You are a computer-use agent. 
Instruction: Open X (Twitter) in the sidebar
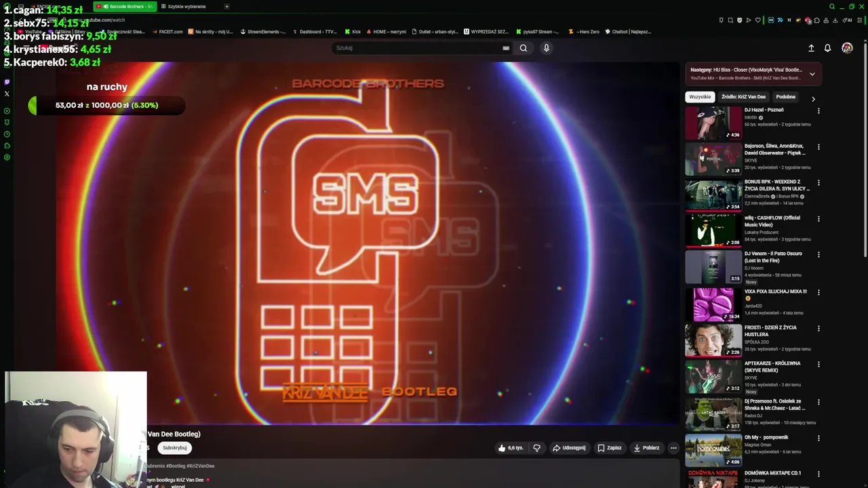click(x=7, y=94)
